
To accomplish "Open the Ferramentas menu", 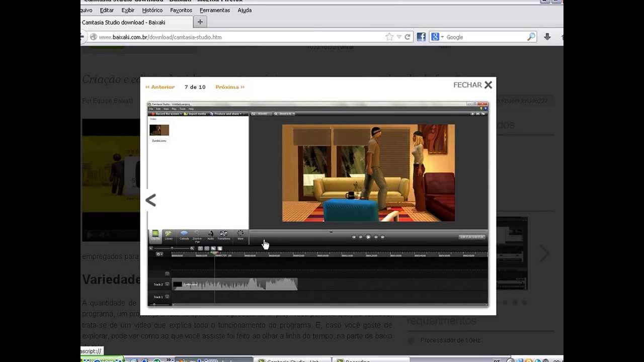I will coord(215,10).
